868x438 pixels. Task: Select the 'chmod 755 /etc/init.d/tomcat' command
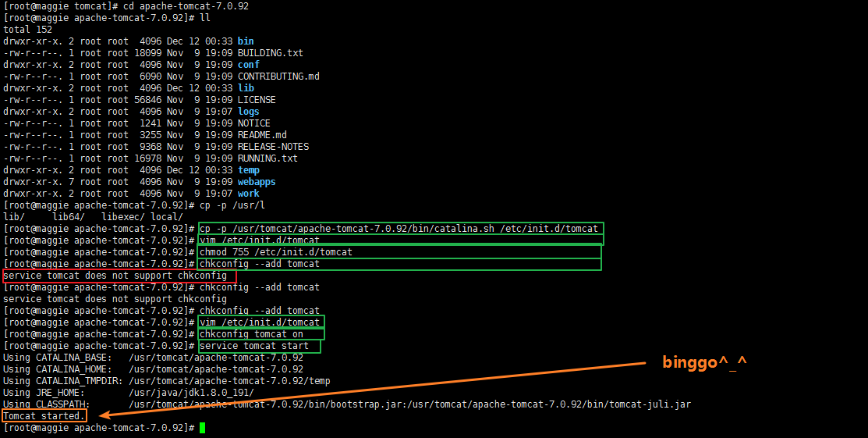(275, 251)
